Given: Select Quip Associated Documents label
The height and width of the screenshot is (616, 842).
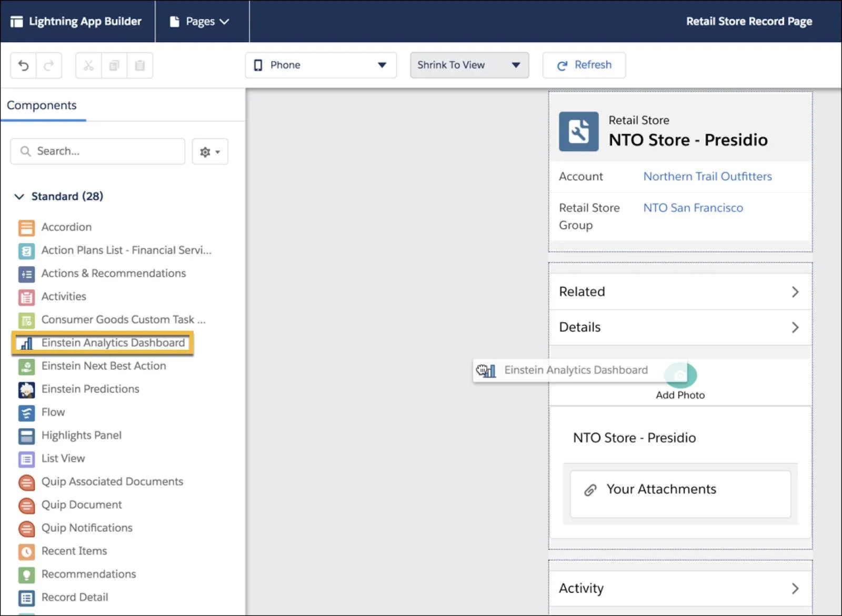Looking at the screenshot, I should [112, 482].
